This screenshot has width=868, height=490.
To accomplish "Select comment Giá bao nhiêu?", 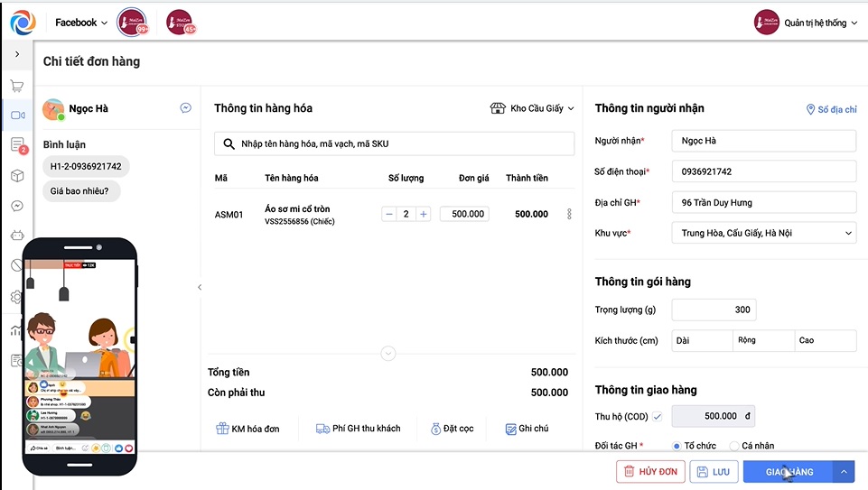I will pyautogui.click(x=79, y=190).
